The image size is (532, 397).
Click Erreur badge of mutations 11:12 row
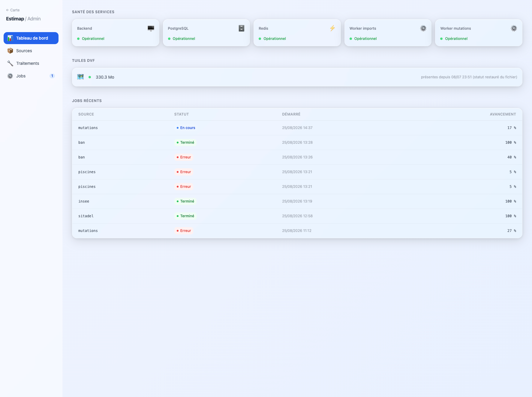point(184,231)
